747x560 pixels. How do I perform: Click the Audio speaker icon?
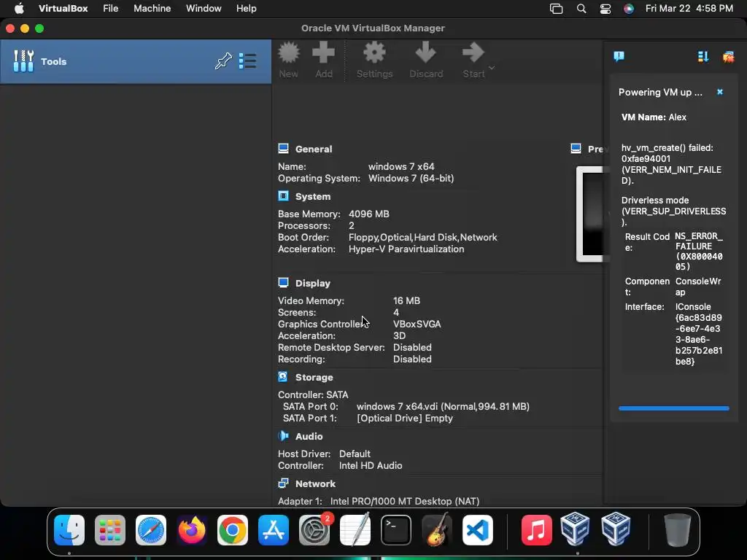(284, 436)
